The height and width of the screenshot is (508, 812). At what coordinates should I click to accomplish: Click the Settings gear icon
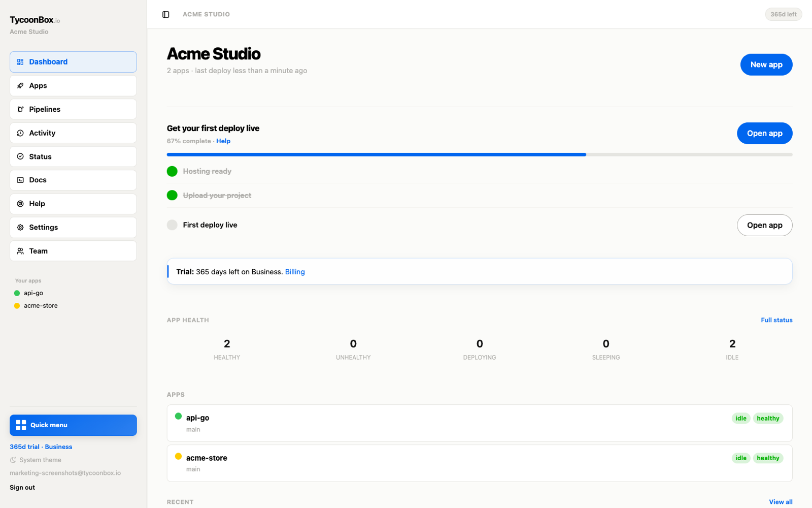[x=20, y=228]
